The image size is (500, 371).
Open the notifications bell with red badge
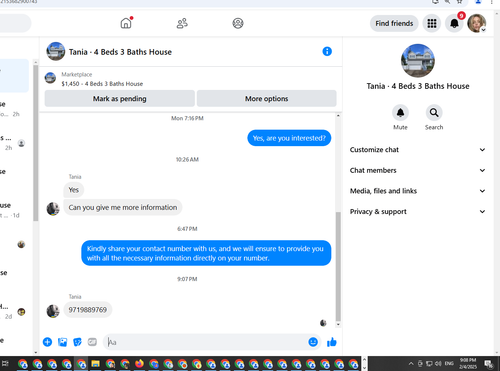(x=454, y=23)
